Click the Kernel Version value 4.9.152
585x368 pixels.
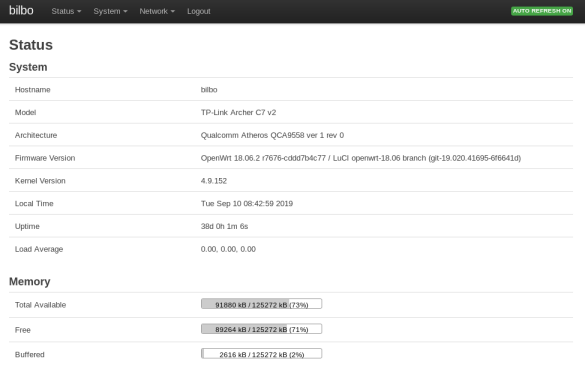[x=214, y=181]
